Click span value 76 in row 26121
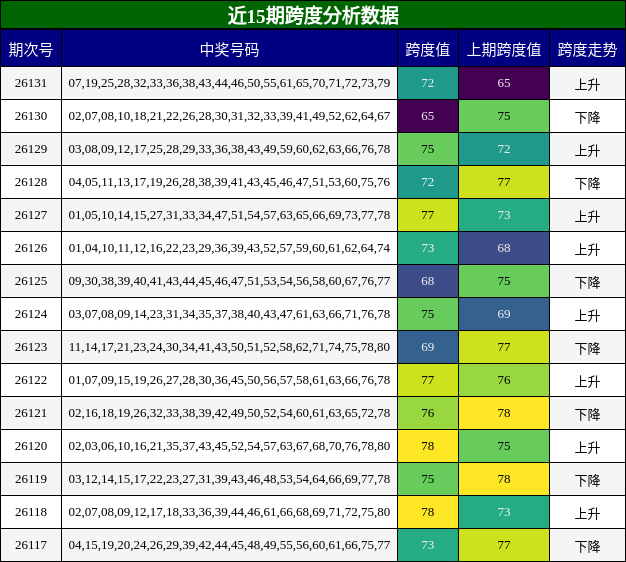 click(x=428, y=413)
